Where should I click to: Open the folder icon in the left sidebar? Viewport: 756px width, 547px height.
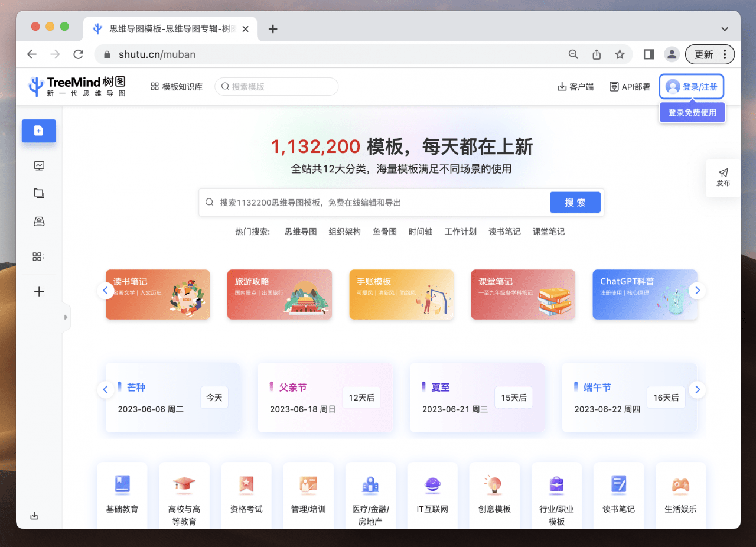tap(38, 193)
